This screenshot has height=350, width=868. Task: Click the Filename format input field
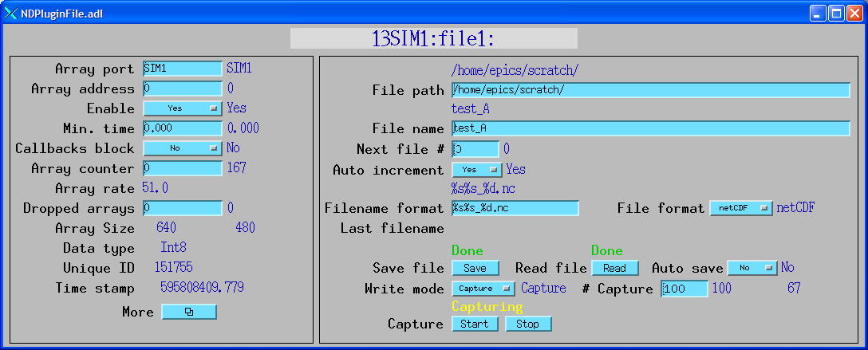click(x=515, y=208)
